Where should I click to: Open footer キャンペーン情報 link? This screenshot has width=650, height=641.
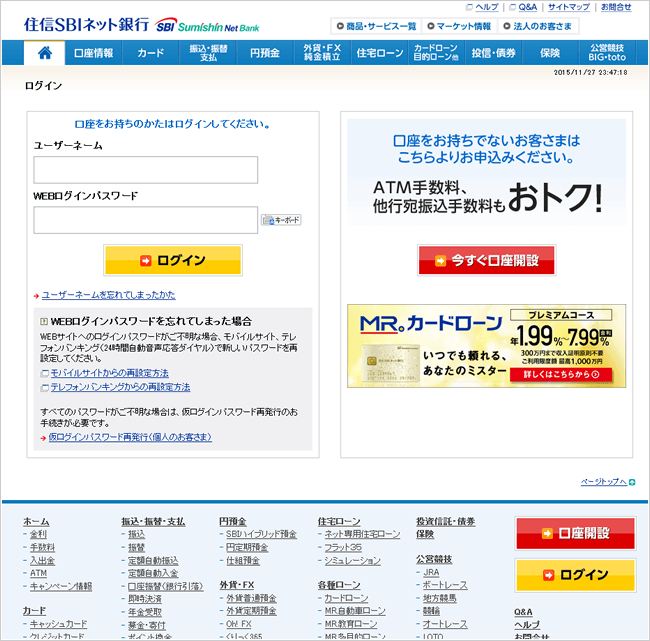(61, 586)
